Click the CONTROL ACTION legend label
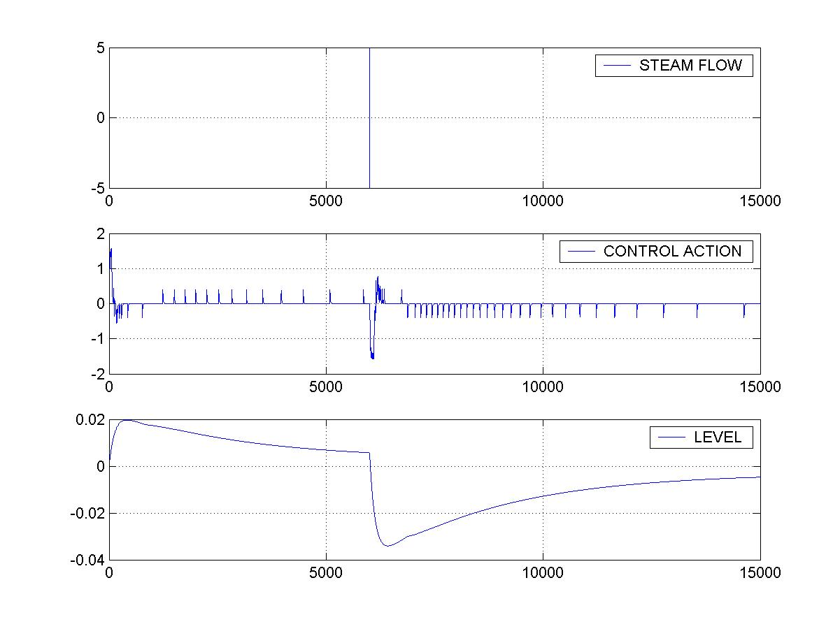This screenshot has width=840, height=629. [673, 252]
